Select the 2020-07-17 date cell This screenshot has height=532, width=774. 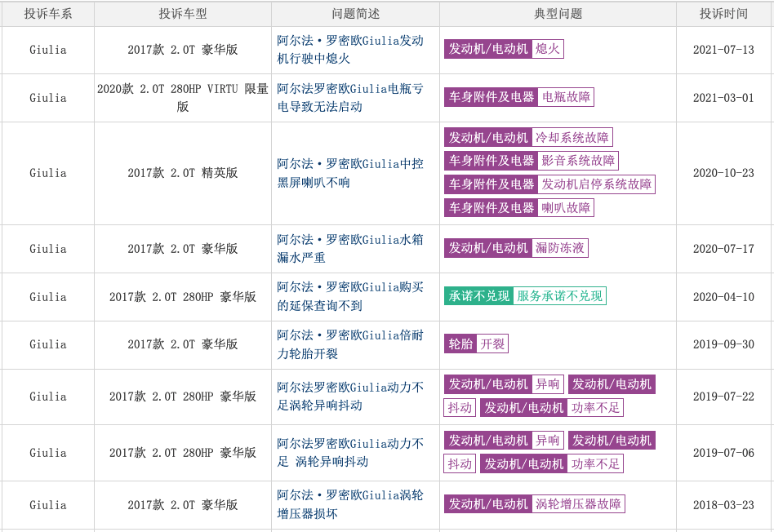point(723,249)
